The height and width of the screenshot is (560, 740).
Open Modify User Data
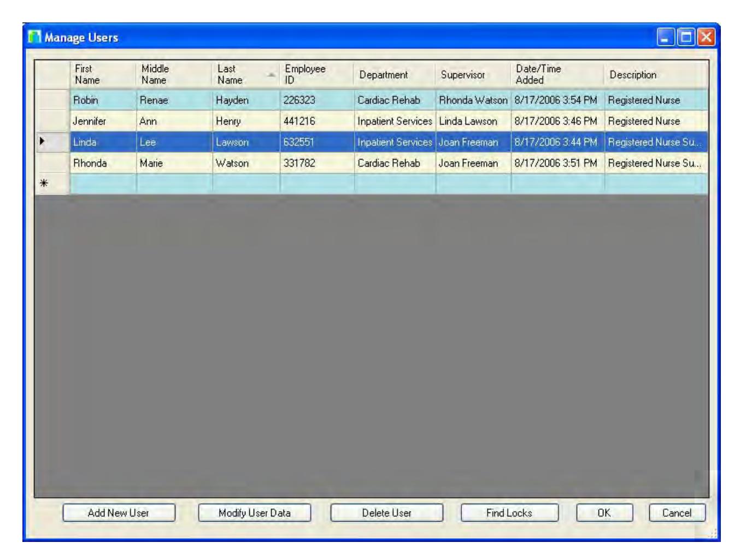pos(255,513)
